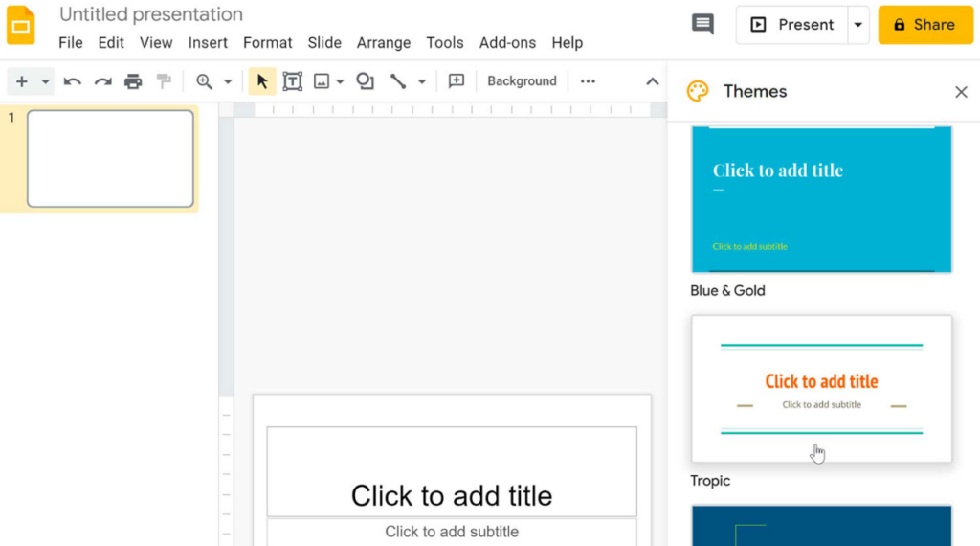Viewport: 980px width, 546px height.
Task: Expand the new slide layout dropdown arrow
Action: coord(45,81)
